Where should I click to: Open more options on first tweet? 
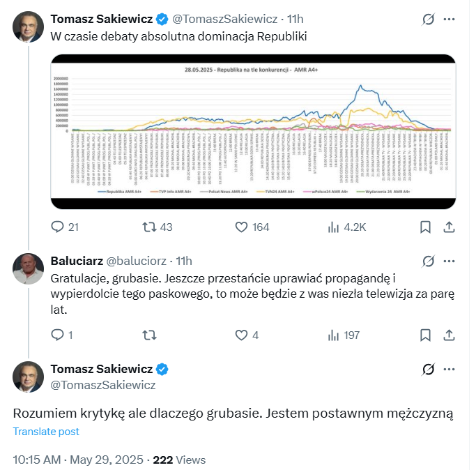[x=450, y=19]
